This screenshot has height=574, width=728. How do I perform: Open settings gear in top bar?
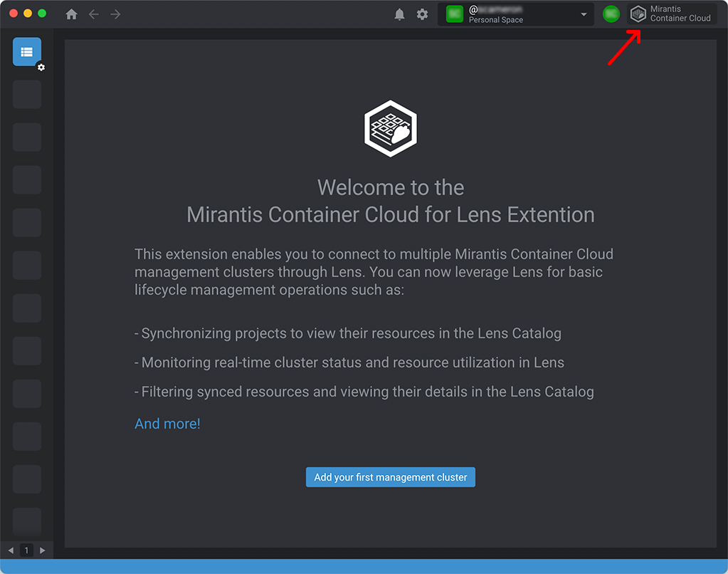pos(422,14)
